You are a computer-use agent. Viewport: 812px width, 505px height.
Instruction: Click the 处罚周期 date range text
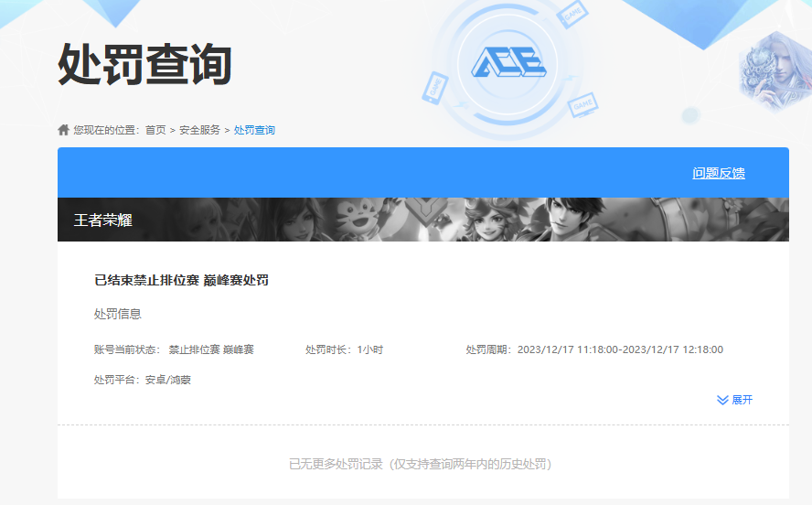click(594, 349)
